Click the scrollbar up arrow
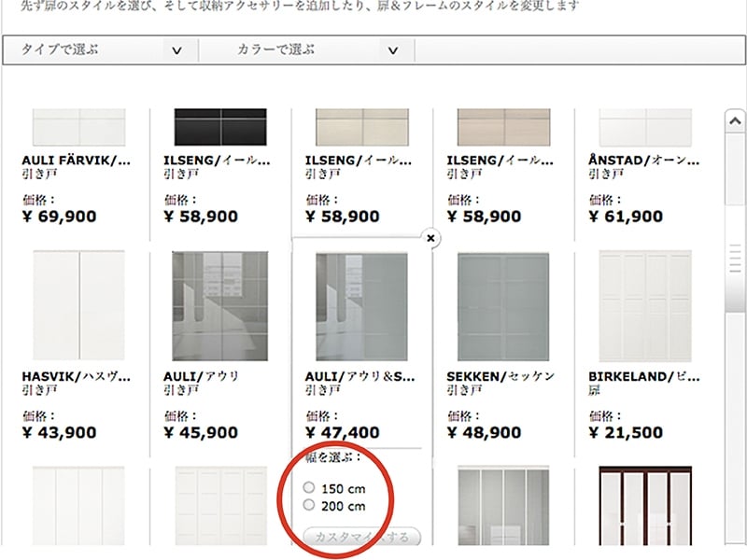Viewport: 747px width, 560px height. [x=735, y=120]
